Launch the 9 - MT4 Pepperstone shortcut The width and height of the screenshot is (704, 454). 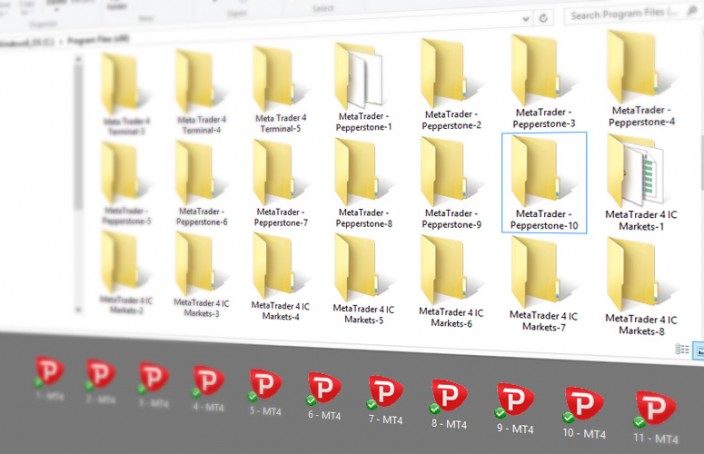(x=515, y=409)
